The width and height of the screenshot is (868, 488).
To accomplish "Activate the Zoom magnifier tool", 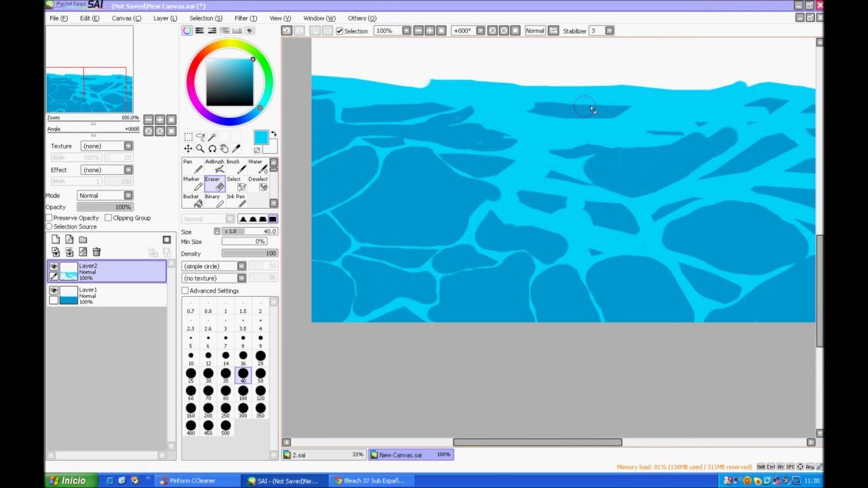I will tap(200, 148).
